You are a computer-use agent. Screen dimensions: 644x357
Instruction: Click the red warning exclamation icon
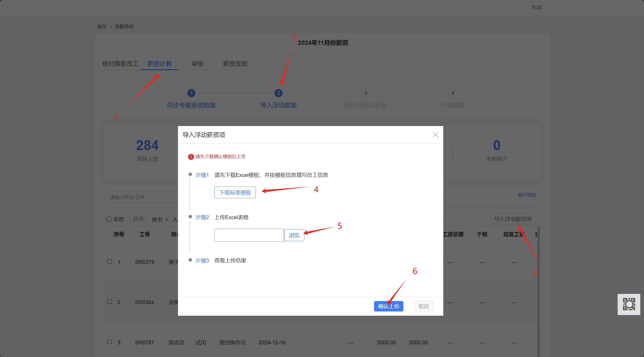(x=191, y=157)
